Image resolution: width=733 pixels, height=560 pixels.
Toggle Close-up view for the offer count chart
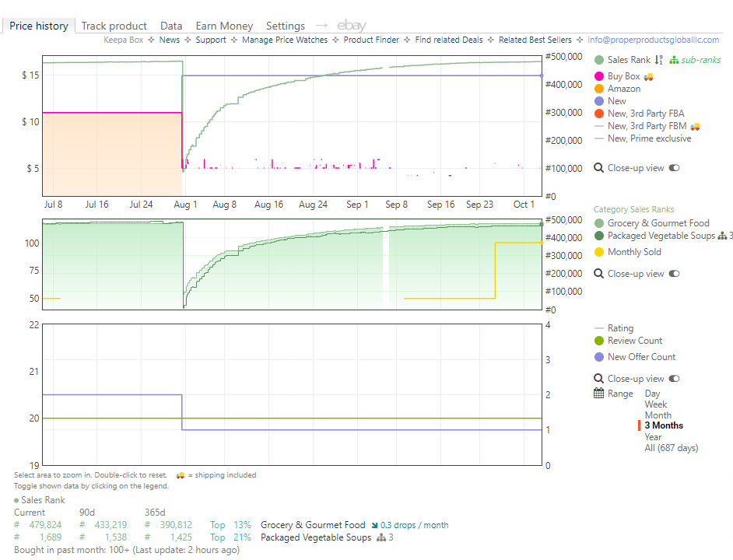coord(674,379)
